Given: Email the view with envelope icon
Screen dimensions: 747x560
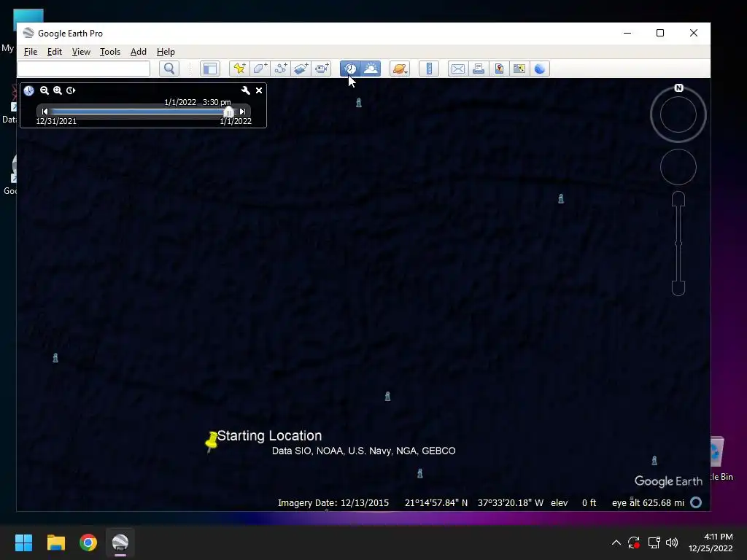Looking at the screenshot, I should 458,69.
